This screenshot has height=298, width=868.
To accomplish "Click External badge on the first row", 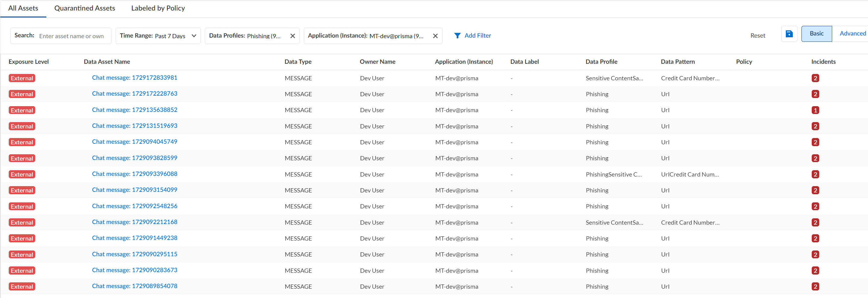I will tap(22, 78).
